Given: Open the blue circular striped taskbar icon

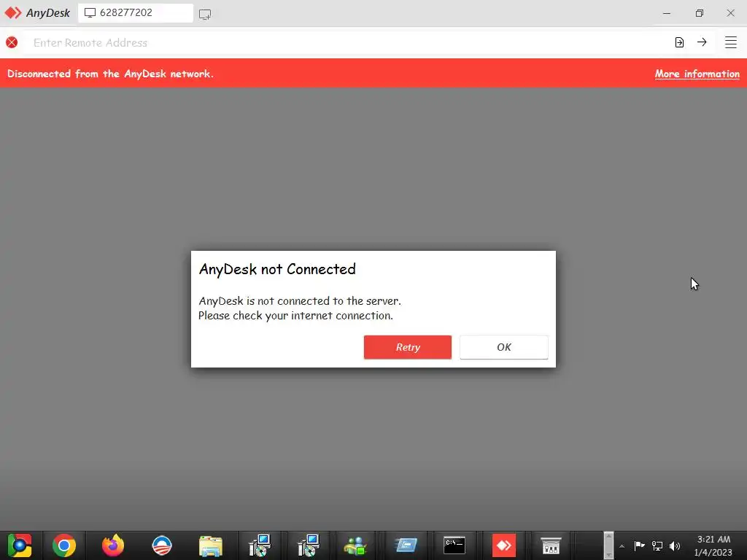Looking at the screenshot, I should tap(162, 545).
